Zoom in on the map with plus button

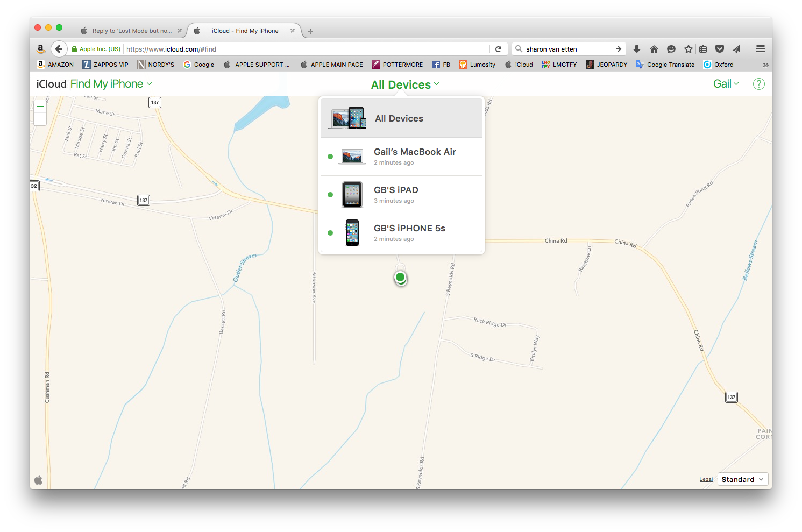coord(40,106)
